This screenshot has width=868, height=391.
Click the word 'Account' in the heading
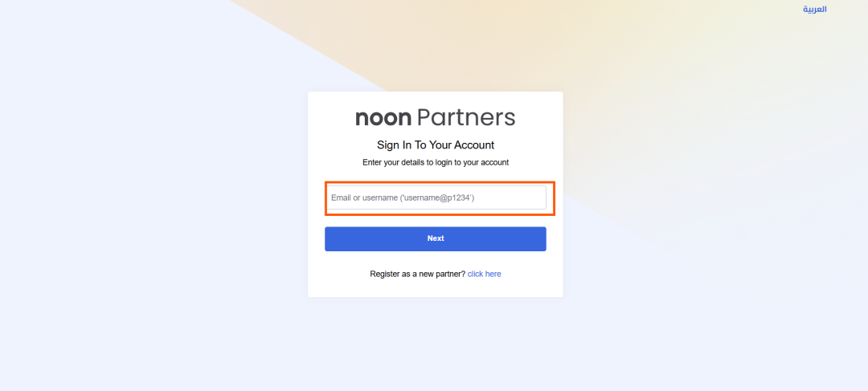[474, 145]
